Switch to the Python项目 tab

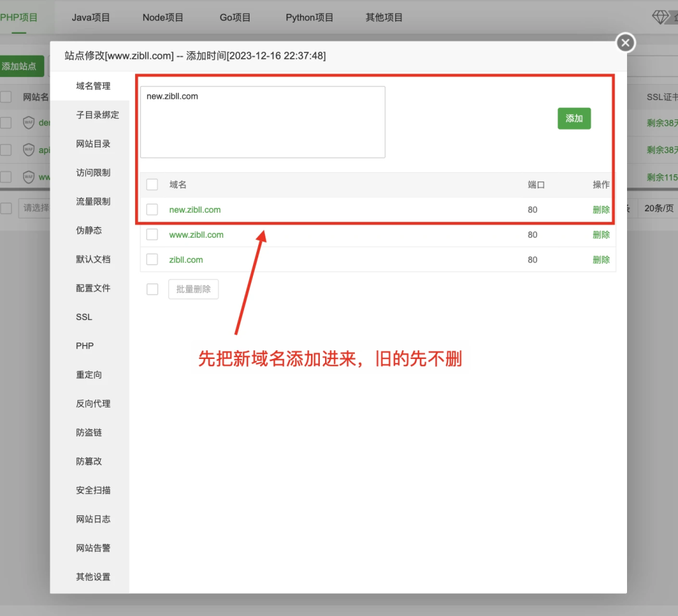pyautogui.click(x=309, y=17)
